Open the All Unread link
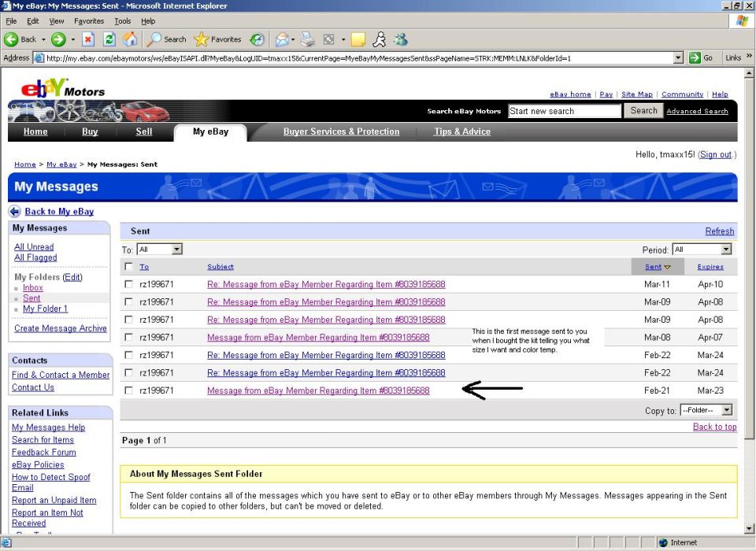 (x=34, y=247)
